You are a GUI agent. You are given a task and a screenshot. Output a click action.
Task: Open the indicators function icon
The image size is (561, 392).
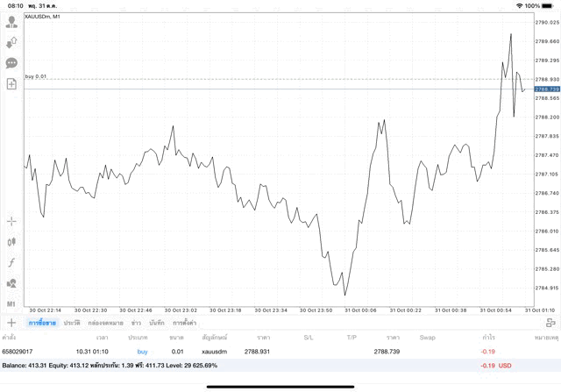(11, 263)
